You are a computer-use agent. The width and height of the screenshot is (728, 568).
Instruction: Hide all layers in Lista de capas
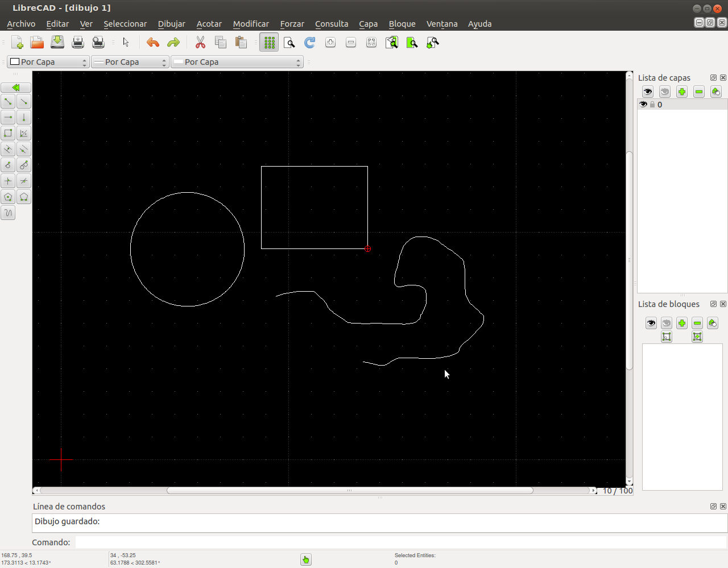tap(665, 92)
